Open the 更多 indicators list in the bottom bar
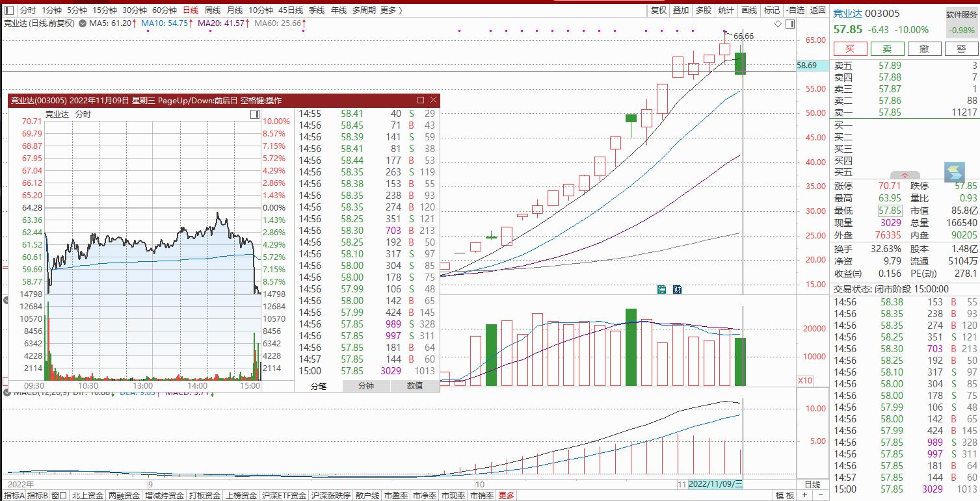Image resolution: width=980 pixels, height=501 pixels. coord(506,496)
